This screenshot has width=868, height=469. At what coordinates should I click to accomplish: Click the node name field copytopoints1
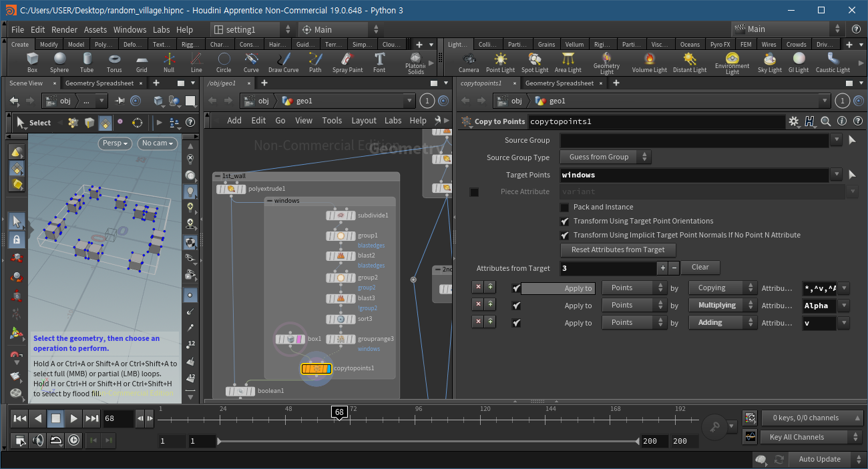click(656, 121)
